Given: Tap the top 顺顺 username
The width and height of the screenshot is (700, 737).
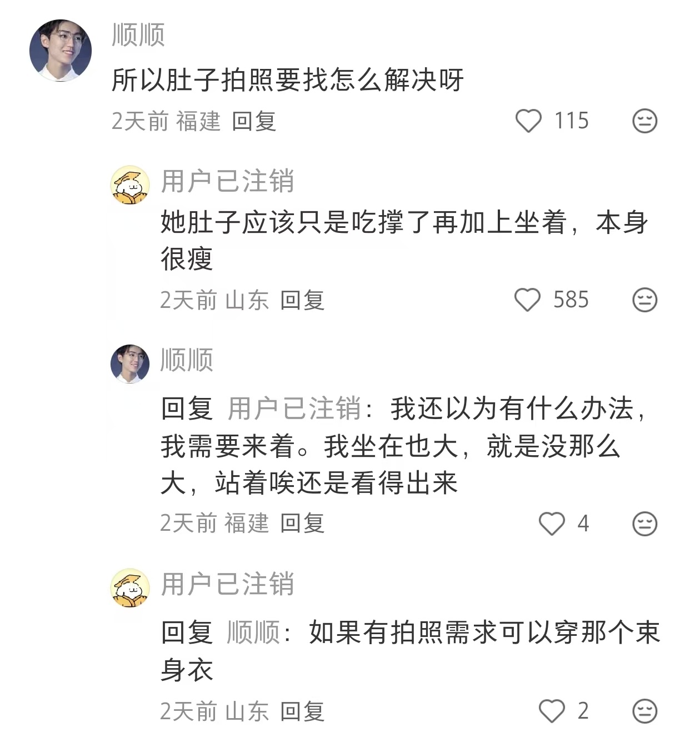Looking at the screenshot, I should (138, 35).
